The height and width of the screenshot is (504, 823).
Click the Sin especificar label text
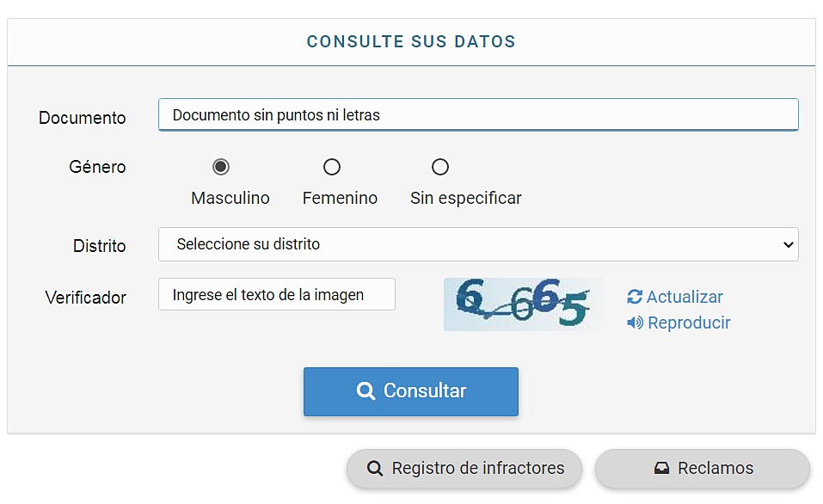[x=465, y=199]
